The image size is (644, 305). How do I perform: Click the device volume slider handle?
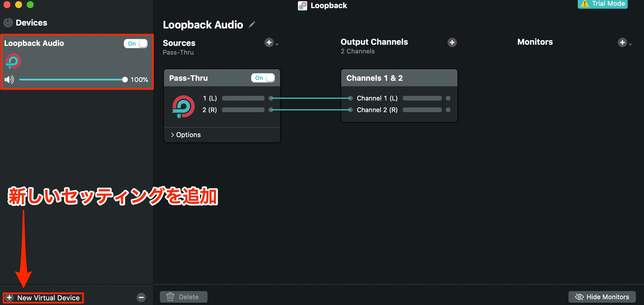(125, 80)
